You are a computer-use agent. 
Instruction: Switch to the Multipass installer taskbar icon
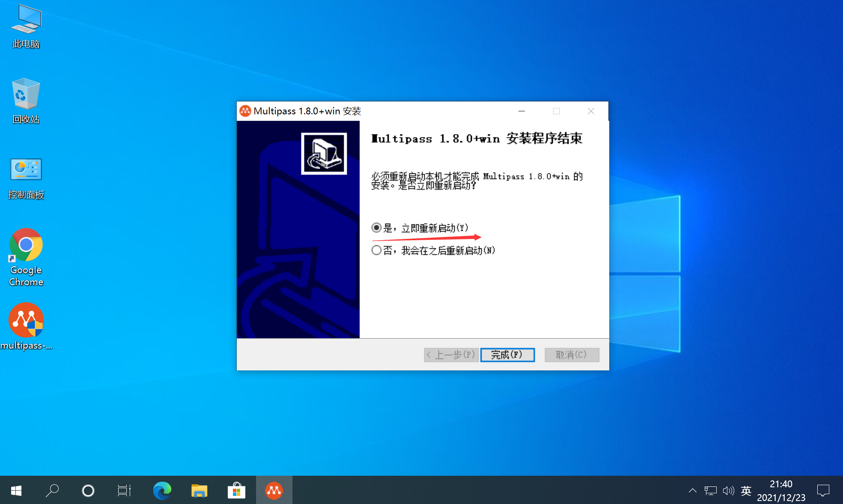pyautogui.click(x=274, y=490)
